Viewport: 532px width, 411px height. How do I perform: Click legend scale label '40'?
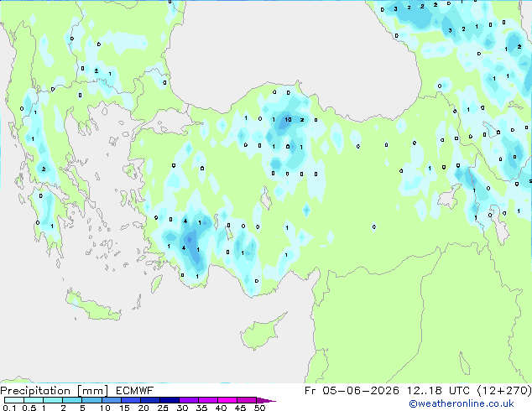tap(221, 408)
